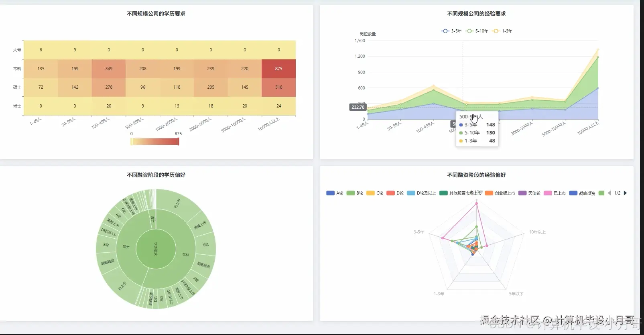Go to previous radar legend page arrow

(x=609, y=193)
